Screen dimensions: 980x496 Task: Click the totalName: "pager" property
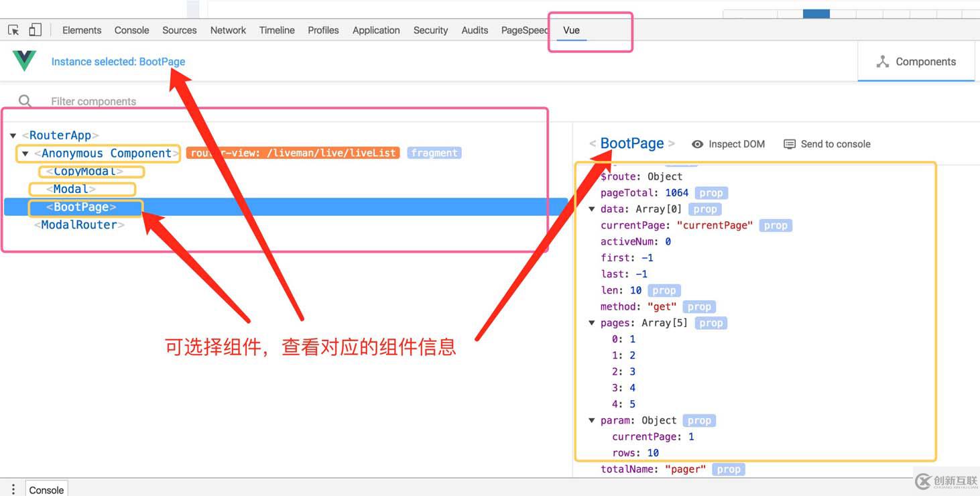point(654,469)
